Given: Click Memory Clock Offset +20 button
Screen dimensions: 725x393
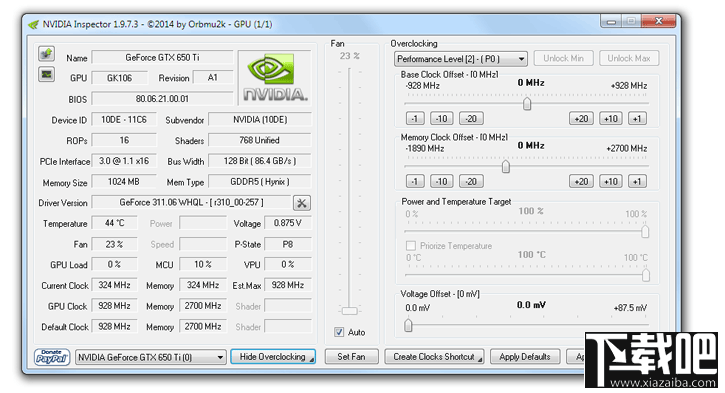Looking at the screenshot, I should [x=581, y=181].
